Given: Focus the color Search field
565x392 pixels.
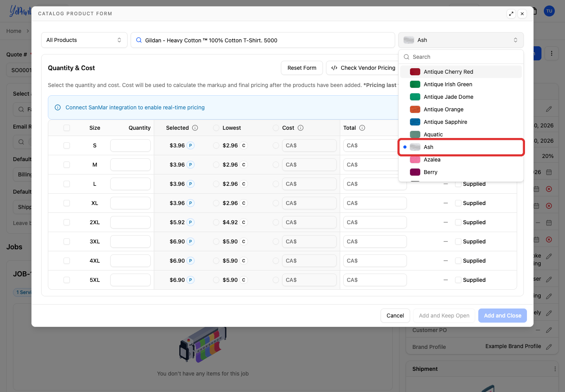Looking at the screenshot, I should click(x=461, y=57).
